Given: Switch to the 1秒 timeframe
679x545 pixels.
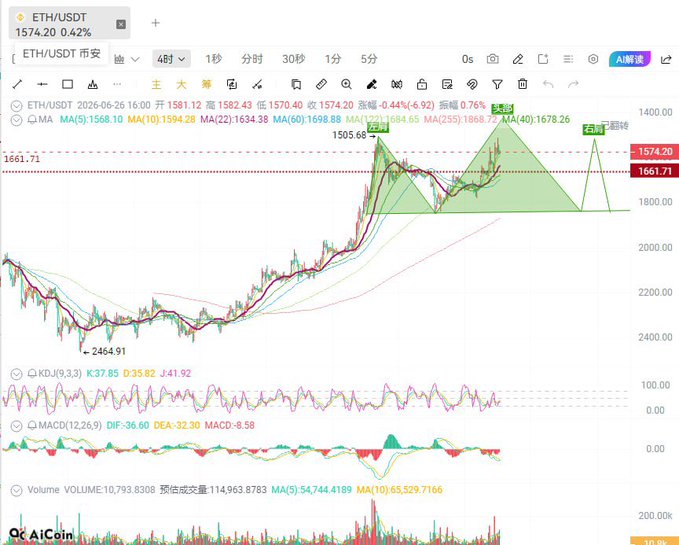Looking at the screenshot, I should coord(214,59).
